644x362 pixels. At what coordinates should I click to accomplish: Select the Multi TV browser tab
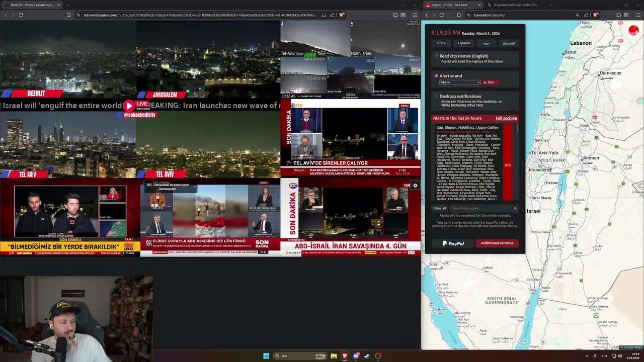(x=32, y=5)
